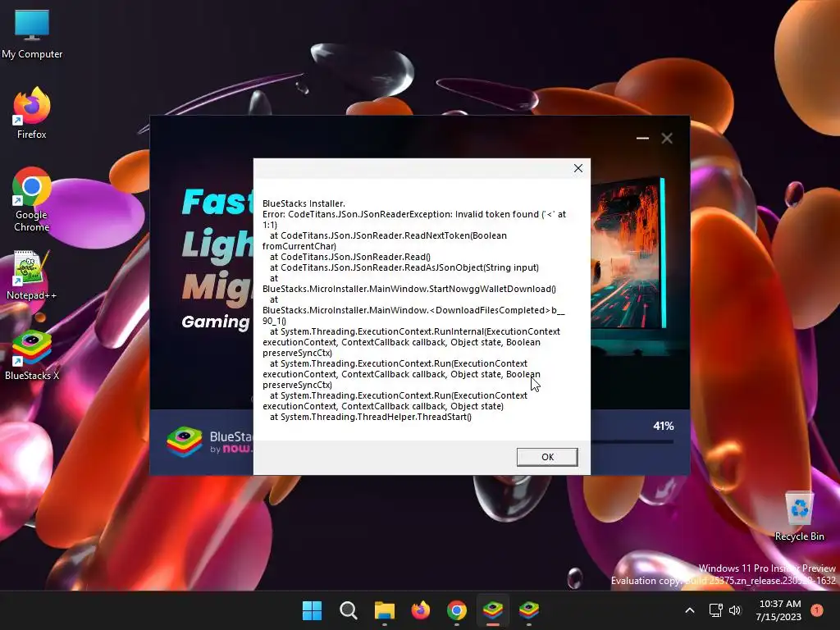Open the notification badge in the taskbar
Image resolution: width=840 pixels, height=630 pixels.
817,610
